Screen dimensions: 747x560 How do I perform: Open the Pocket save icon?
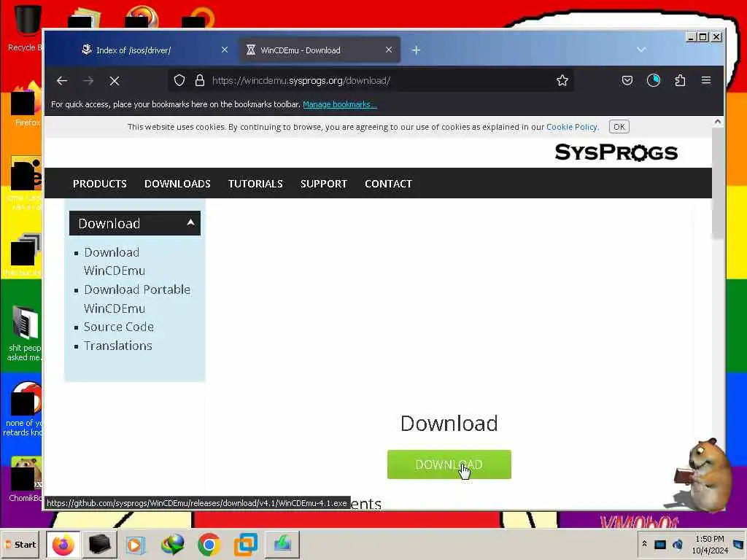pos(627,80)
